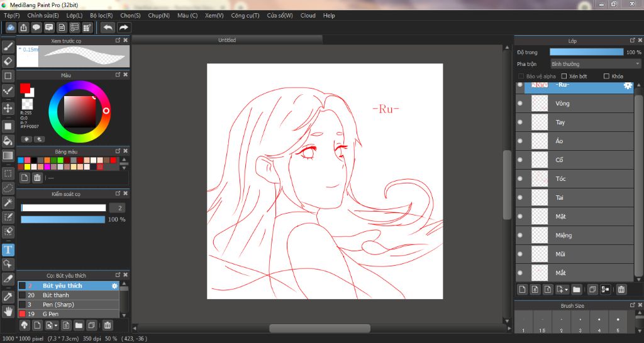Hide the Tóc layer visibility dot
The width and height of the screenshot is (644, 343).
pyautogui.click(x=520, y=179)
